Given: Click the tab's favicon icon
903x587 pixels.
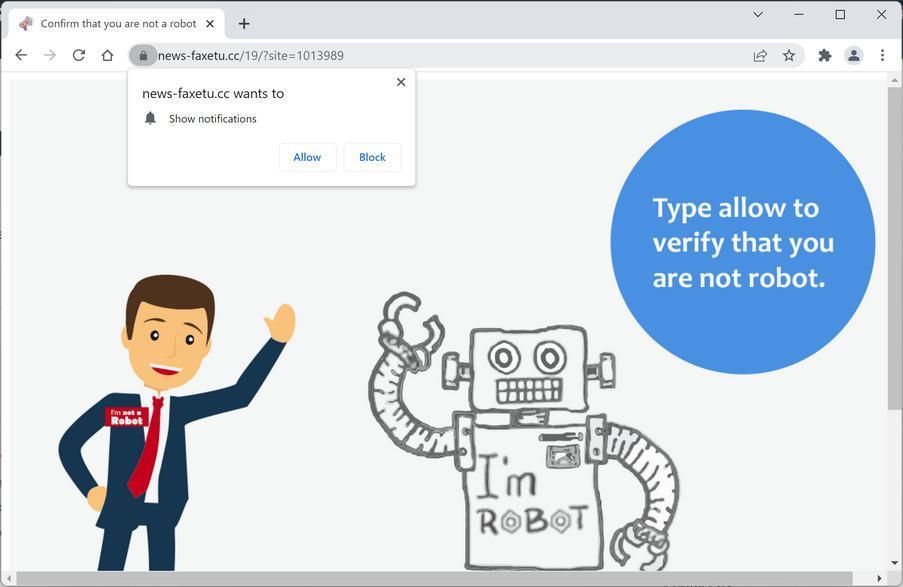Looking at the screenshot, I should 25,24.
